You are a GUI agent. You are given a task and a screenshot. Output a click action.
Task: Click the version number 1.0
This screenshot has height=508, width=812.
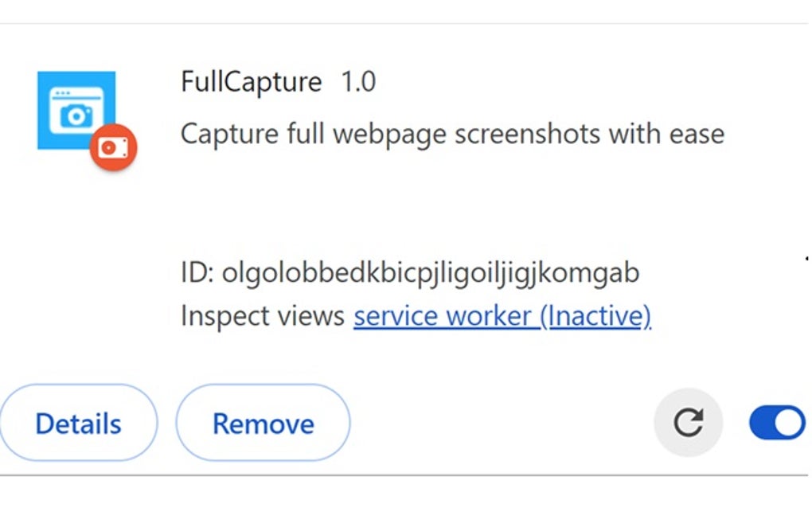coord(358,82)
